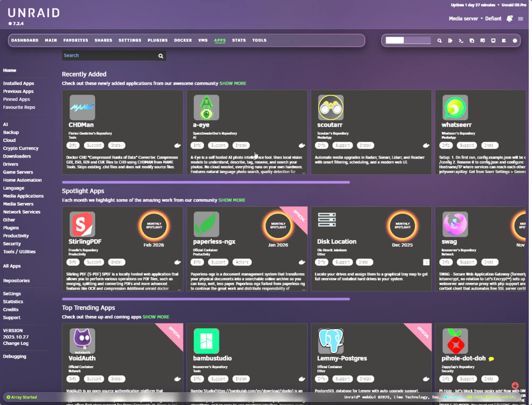The image size is (532, 405).
Task: Click the top-right toolbar search text box
Action: tap(408, 40)
